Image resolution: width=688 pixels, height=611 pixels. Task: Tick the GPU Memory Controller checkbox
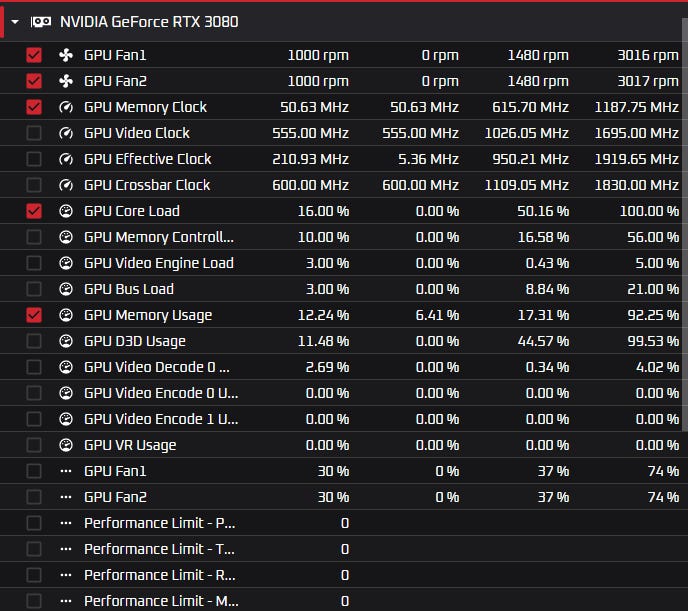(34, 237)
